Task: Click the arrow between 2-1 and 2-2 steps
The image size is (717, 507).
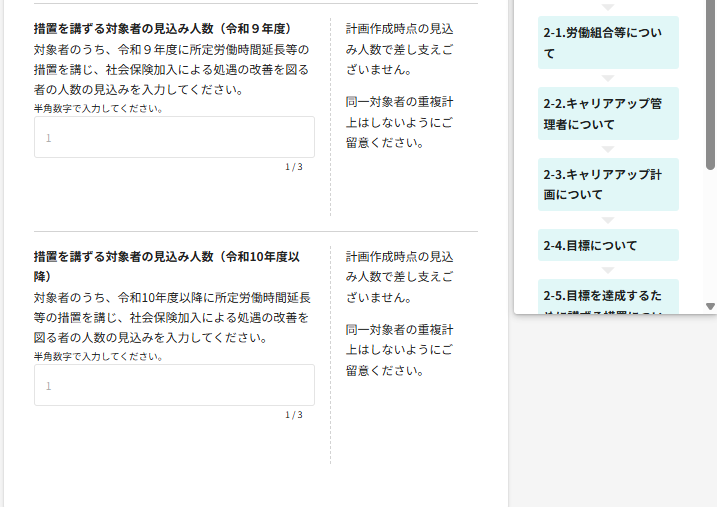Action: 608,78
